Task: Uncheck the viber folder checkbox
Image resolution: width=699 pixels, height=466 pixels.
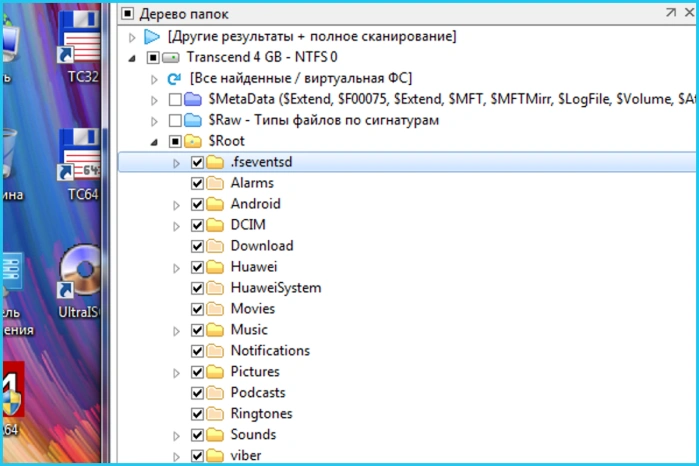Action: [x=197, y=456]
